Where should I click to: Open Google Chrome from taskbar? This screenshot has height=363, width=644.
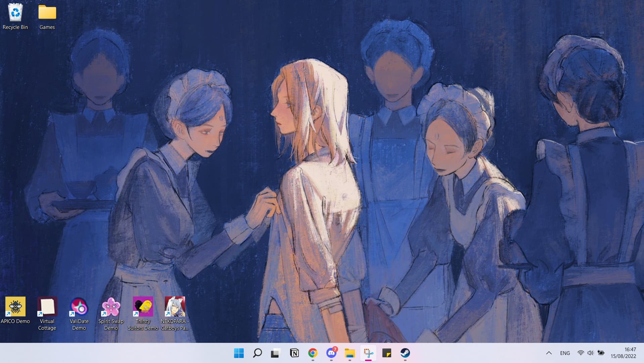click(313, 353)
